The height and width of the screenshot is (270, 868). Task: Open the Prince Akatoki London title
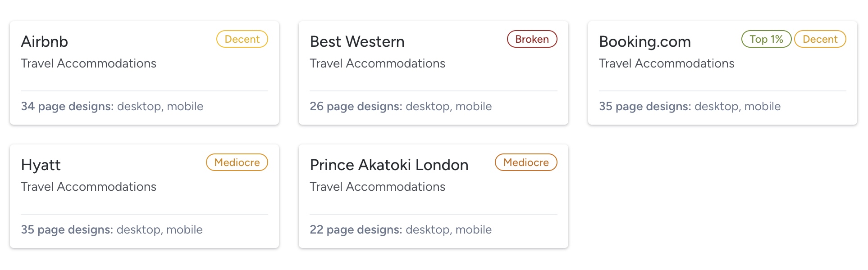(389, 165)
